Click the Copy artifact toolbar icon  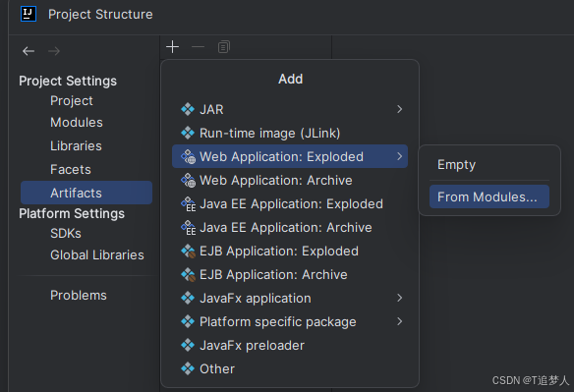click(224, 47)
